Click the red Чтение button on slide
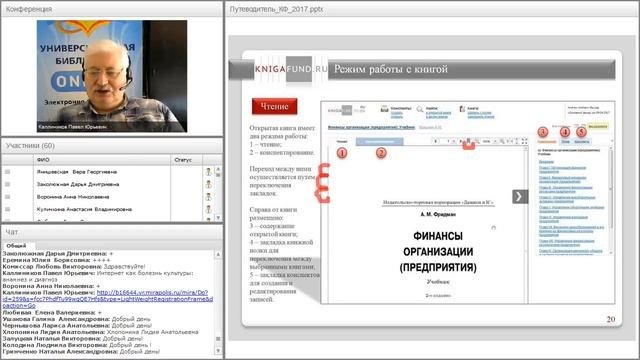 click(274, 107)
